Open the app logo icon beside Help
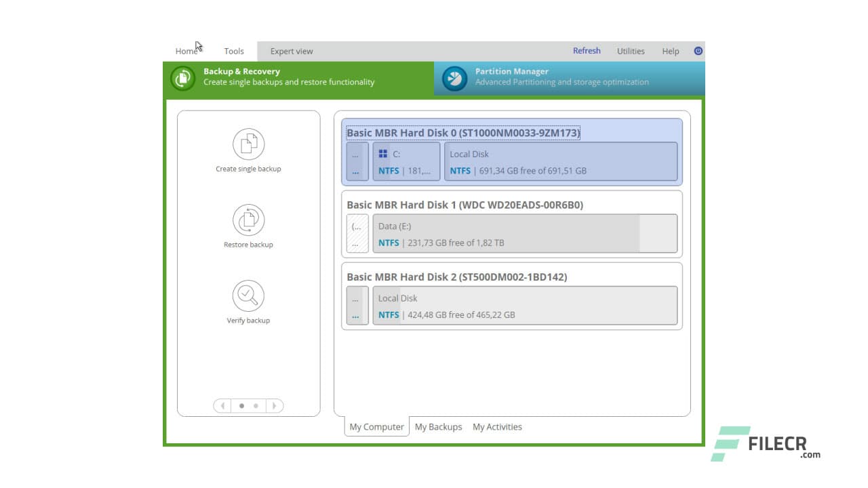The image size is (868, 488). (x=698, y=51)
